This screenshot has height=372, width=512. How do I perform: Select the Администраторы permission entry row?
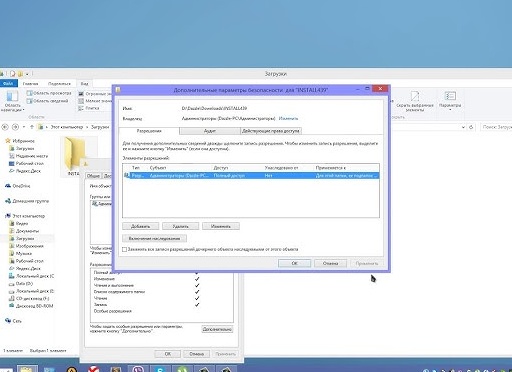click(251, 175)
